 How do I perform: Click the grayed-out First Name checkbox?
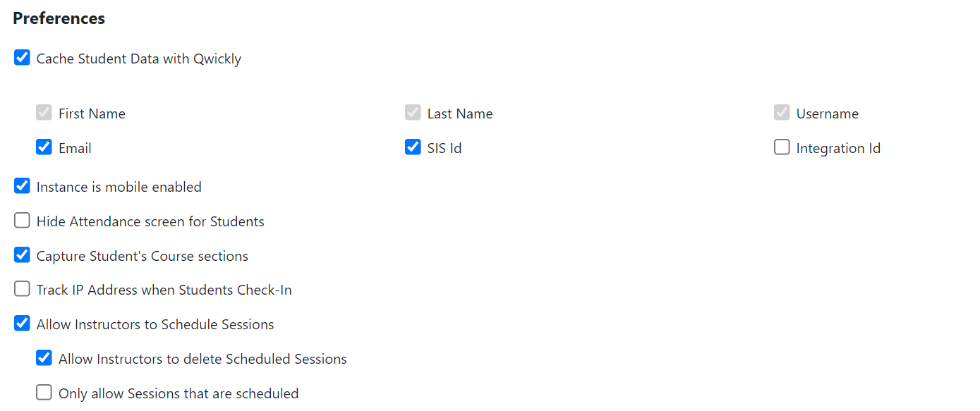coord(44,113)
